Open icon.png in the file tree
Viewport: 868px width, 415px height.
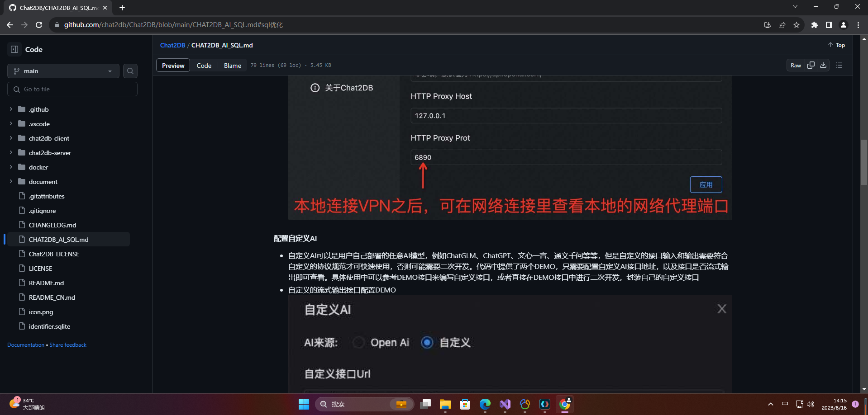point(41,312)
